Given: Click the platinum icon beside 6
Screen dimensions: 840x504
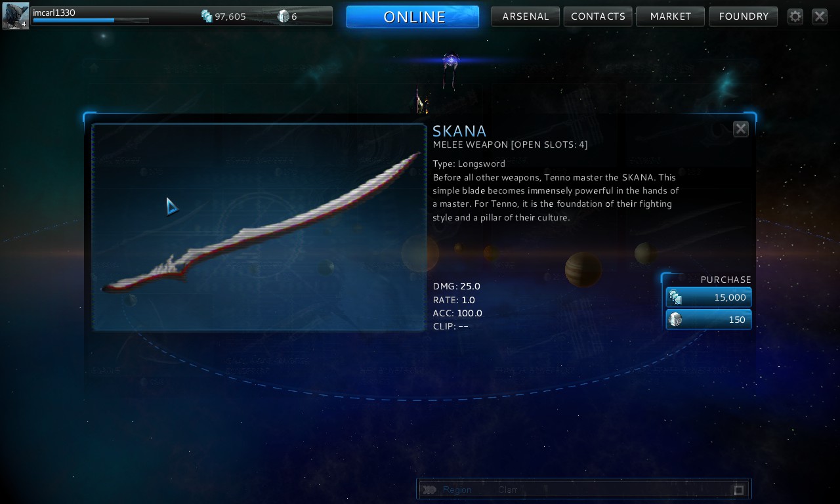Looking at the screenshot, I should (283, 16).
